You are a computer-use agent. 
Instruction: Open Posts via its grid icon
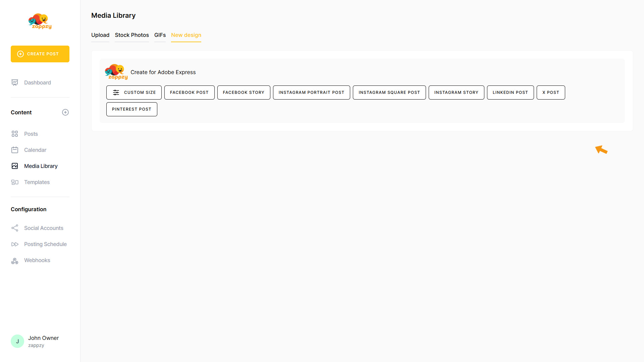coord(15,134)
